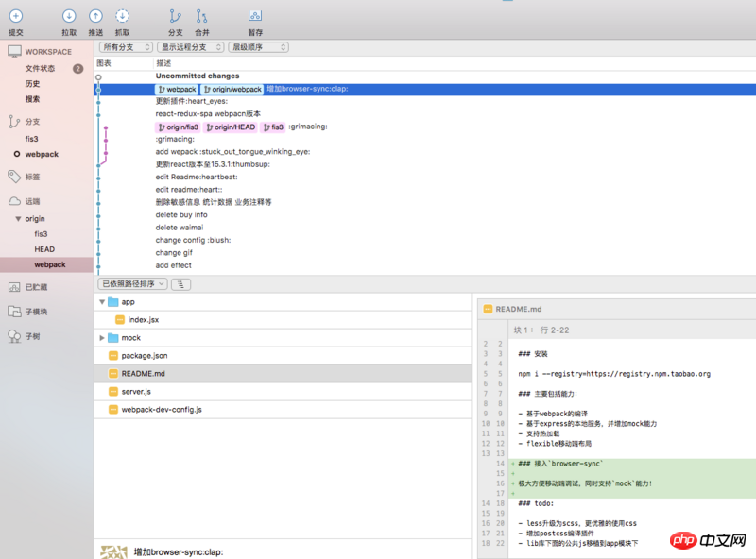The width and height of the screenshot is (756, 559).
Task: Click the Pull (拉取) toolbar icon
Action: 69,16
